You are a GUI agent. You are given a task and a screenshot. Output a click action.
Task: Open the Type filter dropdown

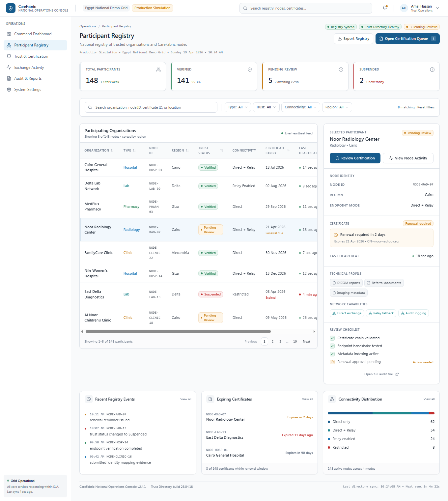point(238,107)
